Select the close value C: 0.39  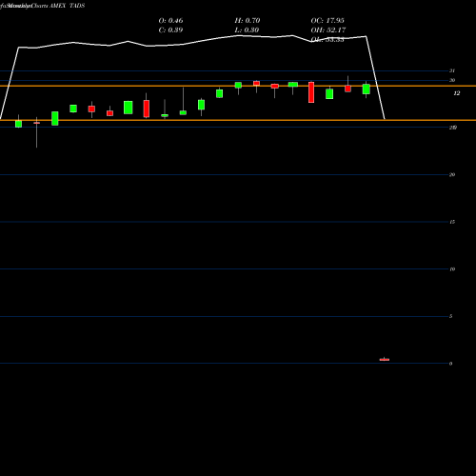coord(170,30)
